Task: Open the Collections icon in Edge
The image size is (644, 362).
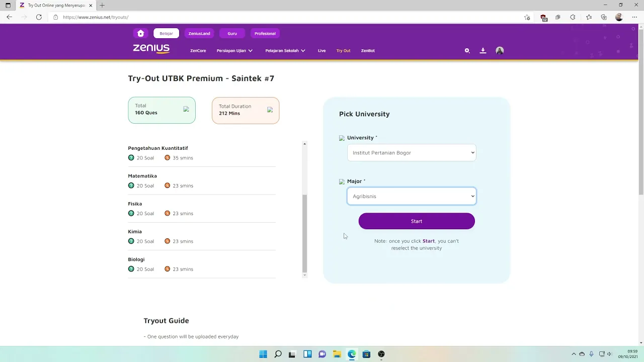Action: pyautogui.click(x=604, y=17)
